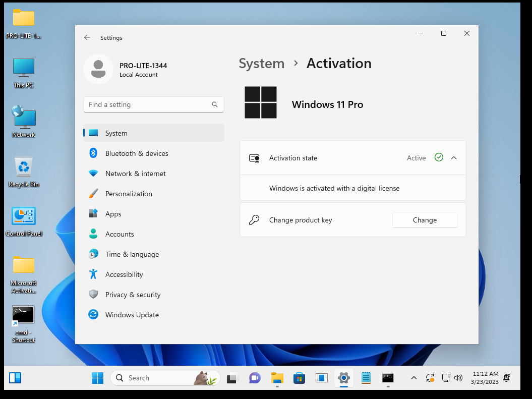Go to Personalization settings
The width and height of the screenshot is (532, 399).
154,194
